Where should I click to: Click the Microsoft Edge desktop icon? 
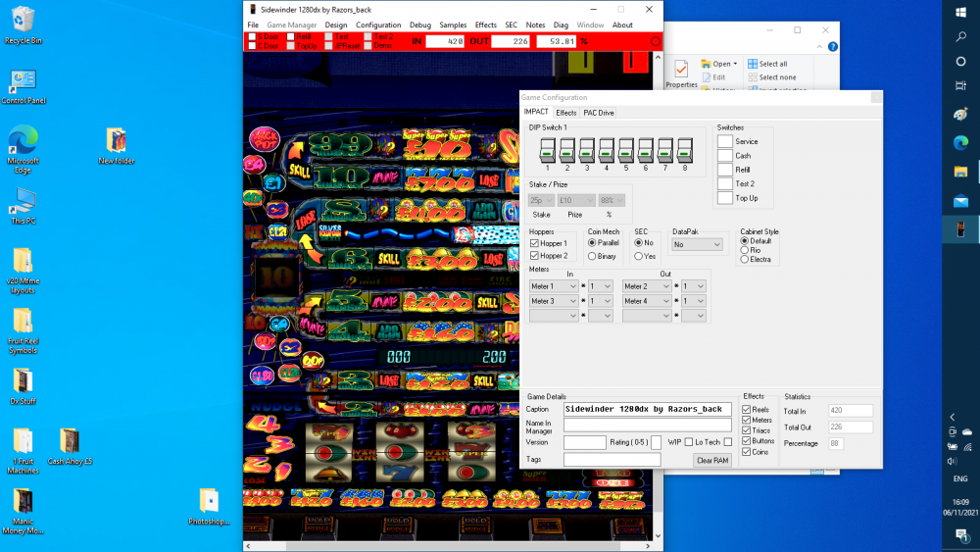pyautogui.click(x=23, y=145)
